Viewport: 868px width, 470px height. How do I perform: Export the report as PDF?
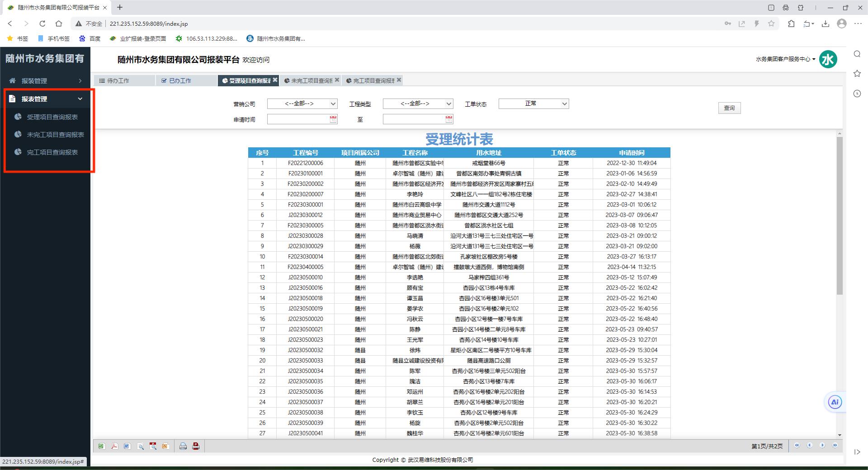(114, 446)
